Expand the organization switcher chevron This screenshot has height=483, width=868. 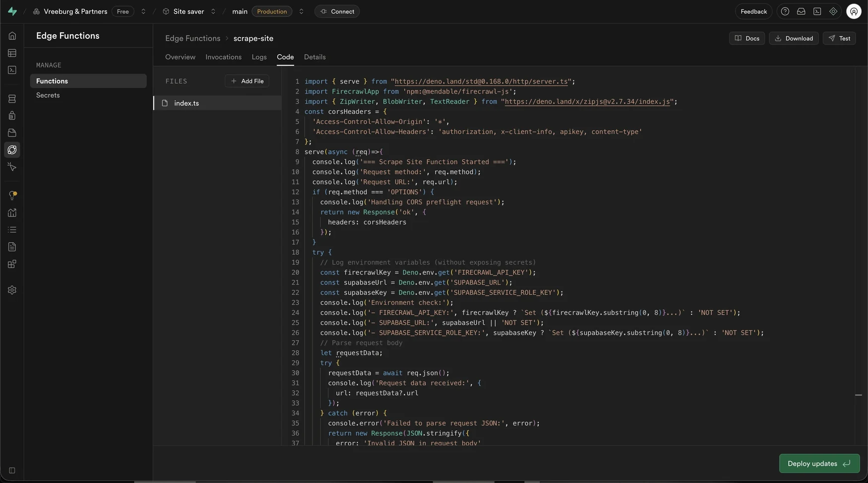[x=143, y=11]
